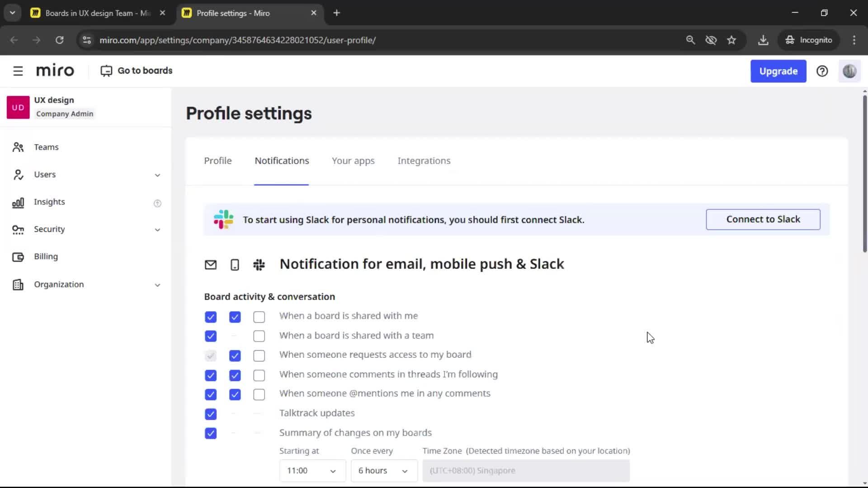Click the Time Zone Singapore field

tap(526, 471)
